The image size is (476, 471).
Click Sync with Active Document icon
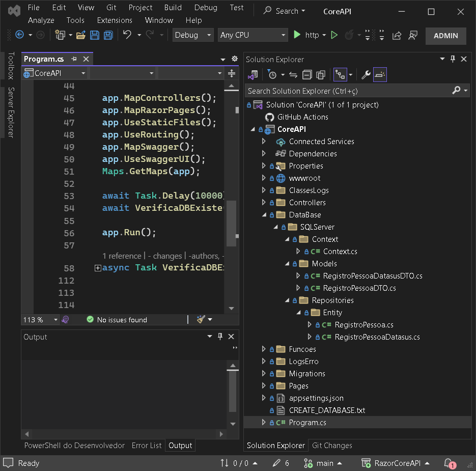293,75
